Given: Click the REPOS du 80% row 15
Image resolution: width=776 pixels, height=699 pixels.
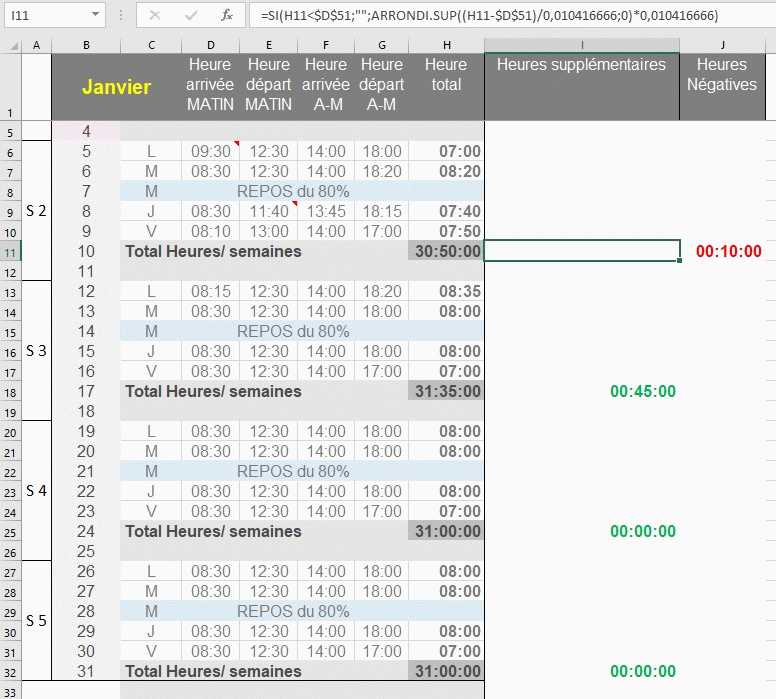Looking at the screenshot, I should [x=293, y=332].
